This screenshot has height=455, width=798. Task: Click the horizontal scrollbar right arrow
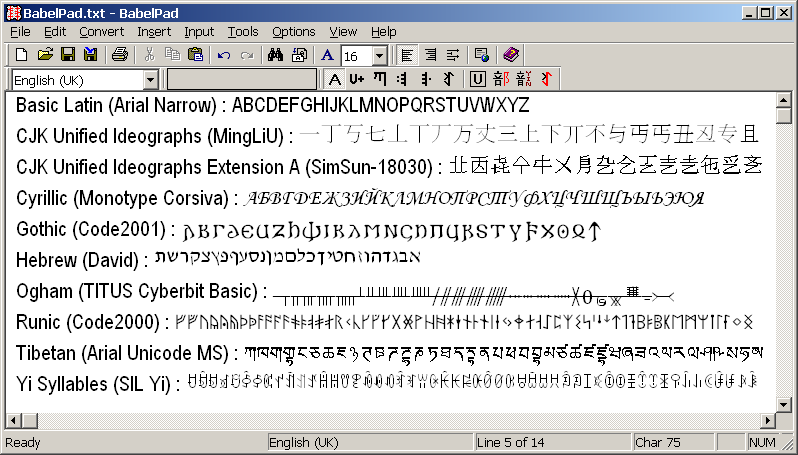click(x=768, y=421)
